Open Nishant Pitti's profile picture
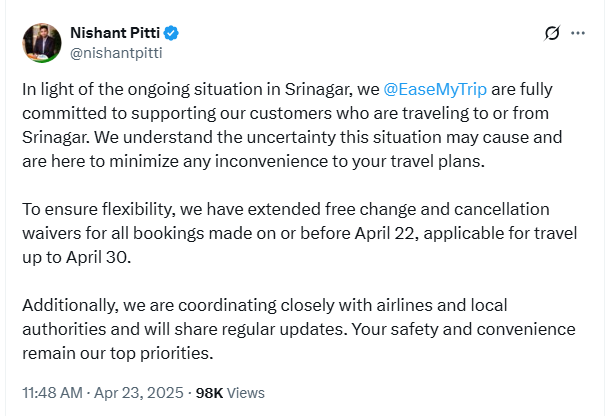606x416 pixels. 42,43
